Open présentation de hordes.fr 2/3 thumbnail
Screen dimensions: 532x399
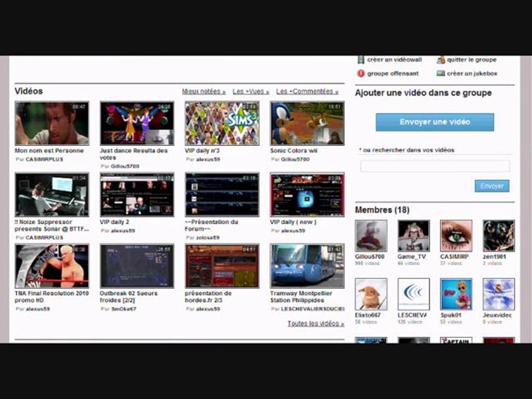[x=222, y=266]
